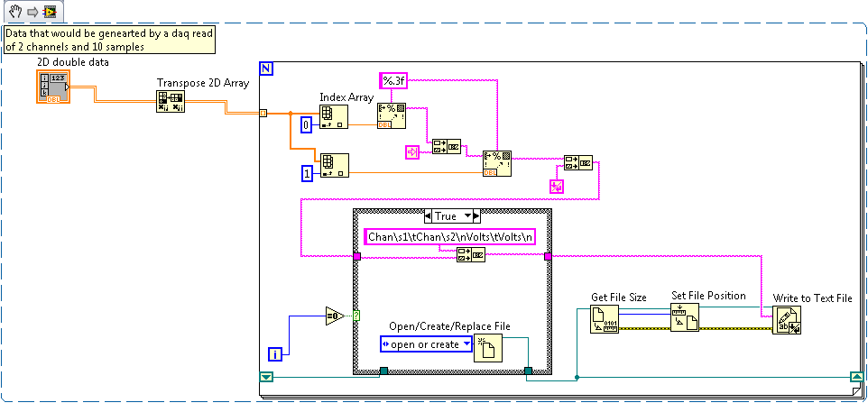Click the left shift register on loop

[x=265, y=377]
